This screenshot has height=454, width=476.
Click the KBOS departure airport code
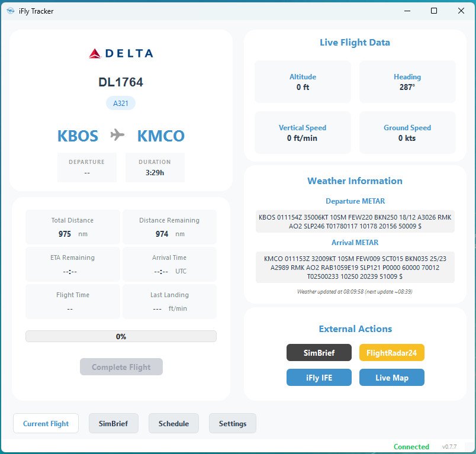pyautogui.click(x=78, y=136)
